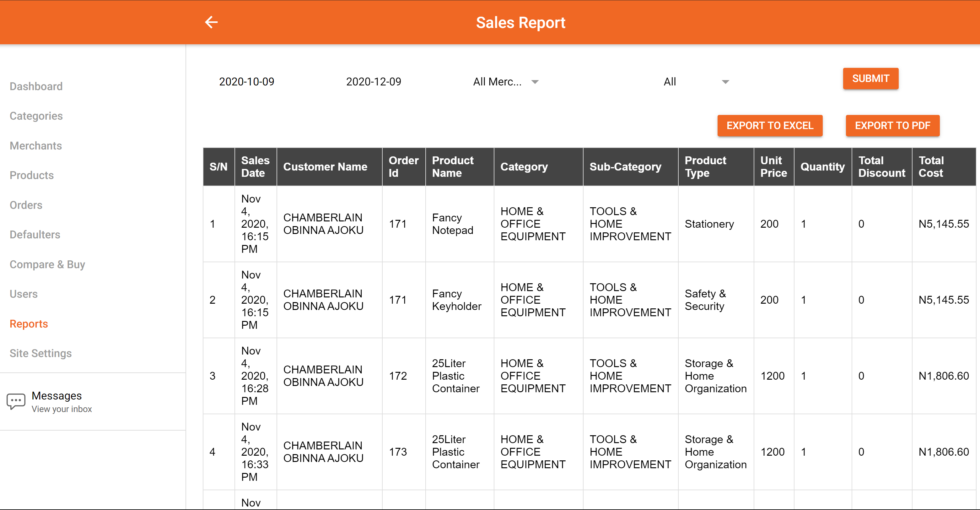The height and width of the screenshot is (510, 980).
Task: Open Compare & Buy in the sidebar
Action: [x=47, y=264]
